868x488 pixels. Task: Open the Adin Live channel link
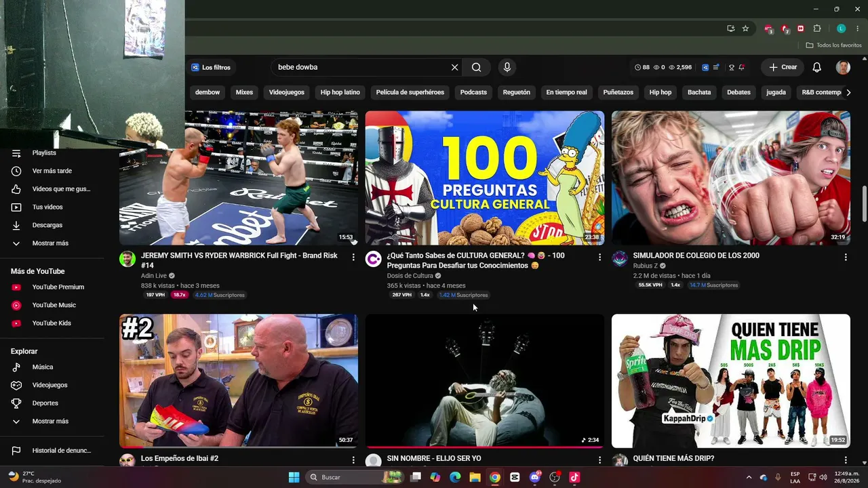coord(154,276)
